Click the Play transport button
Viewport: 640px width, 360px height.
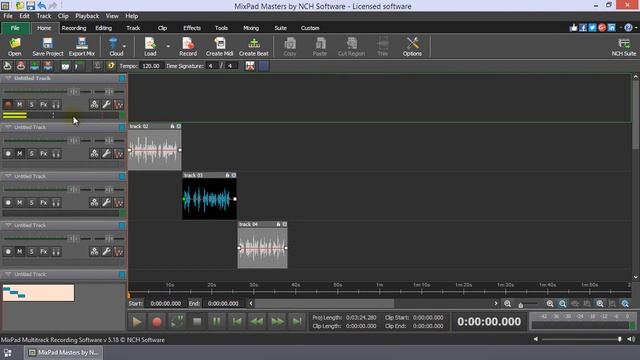pyautogui.click(x=137, y=322)
